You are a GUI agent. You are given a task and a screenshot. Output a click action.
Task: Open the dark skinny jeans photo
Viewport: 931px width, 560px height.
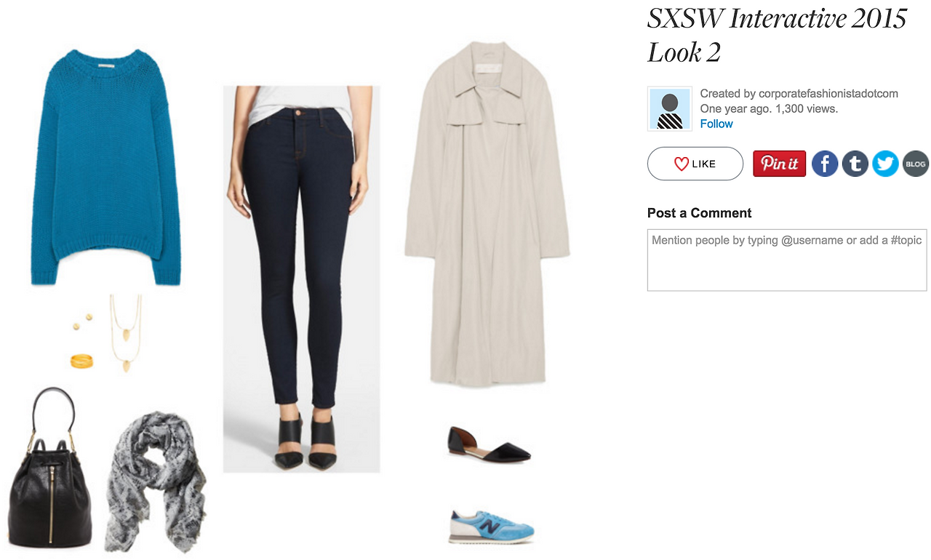(301, 279)
